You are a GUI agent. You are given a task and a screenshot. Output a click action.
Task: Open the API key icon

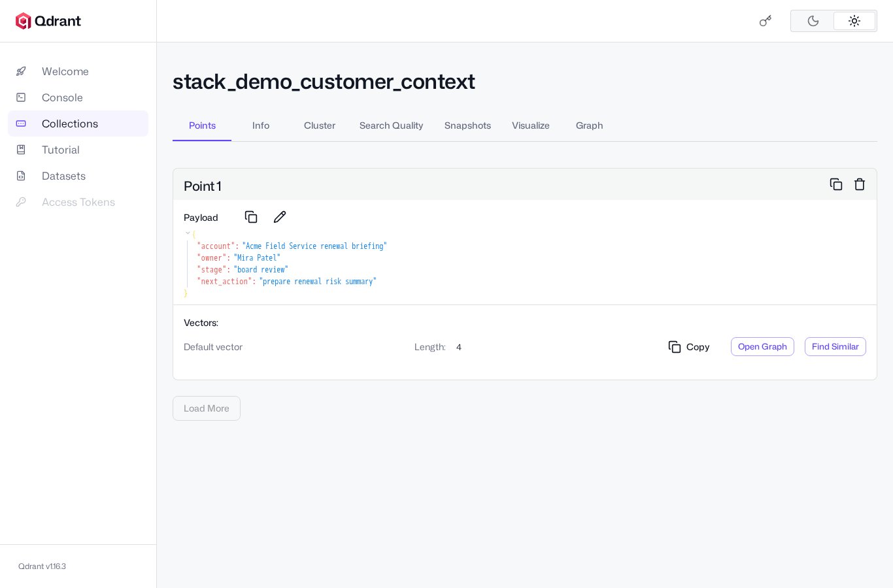pyautogui.click(x=766, y=21)
